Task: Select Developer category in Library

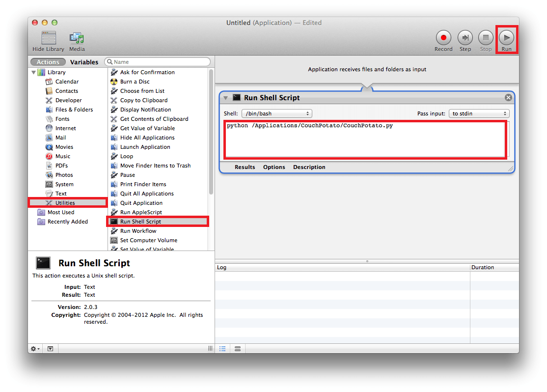Action: (x=68, y=100)
